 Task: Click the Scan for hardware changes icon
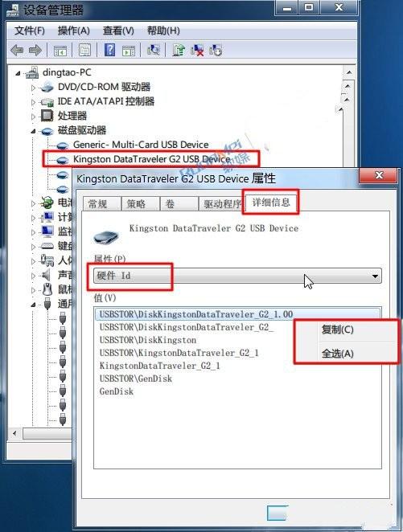tap(154, 50)
